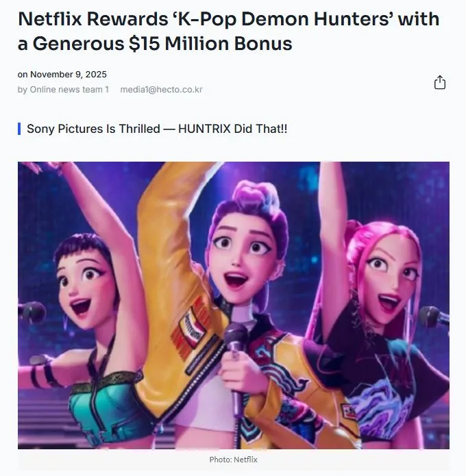Click the share icon beside the byline
The height and width of the screenshot is (476, 466).
[x=440, y=83]
